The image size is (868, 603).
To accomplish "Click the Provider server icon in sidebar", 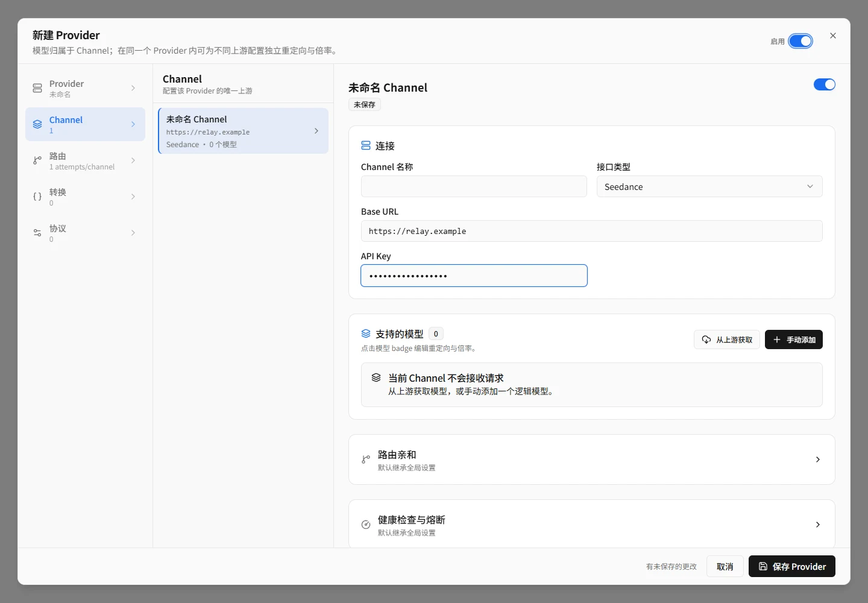I will pyautogui.click(x=37, y=88).
